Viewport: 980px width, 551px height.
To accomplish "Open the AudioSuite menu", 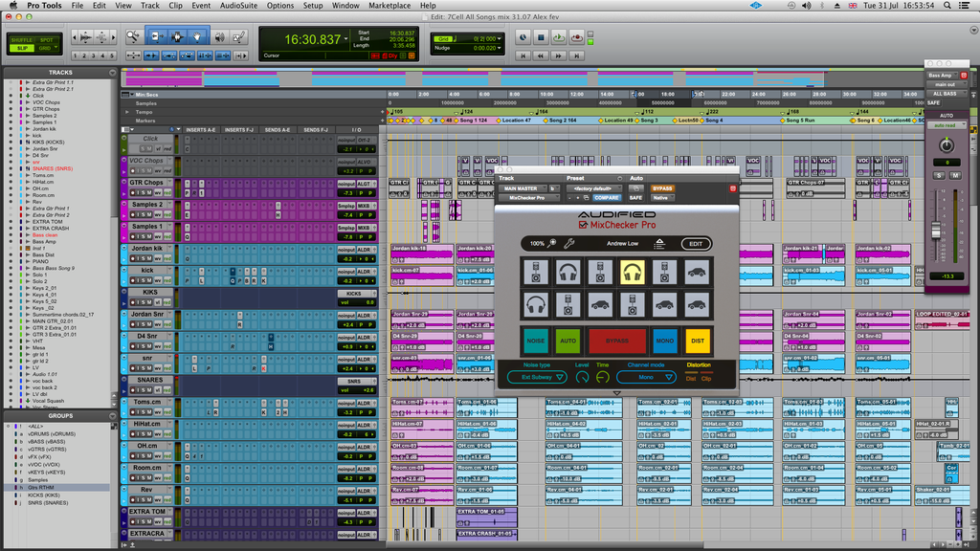I will (238, 6).
